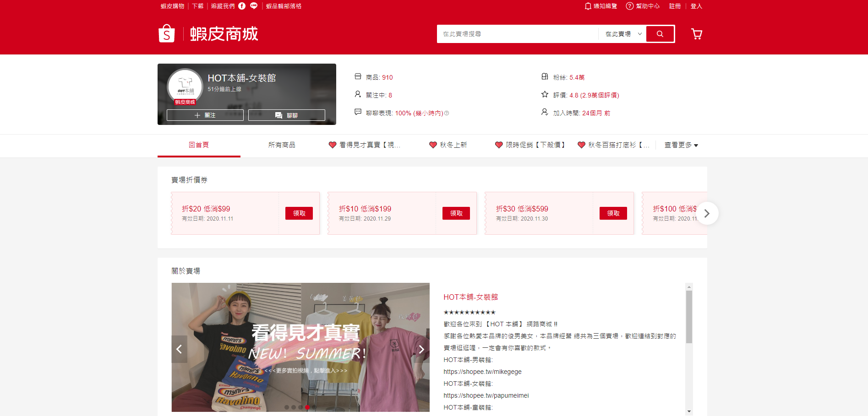Viewport: 868px width, 416px height.
Task: Show next coupons with right arrow
Action: pos(707,213)
